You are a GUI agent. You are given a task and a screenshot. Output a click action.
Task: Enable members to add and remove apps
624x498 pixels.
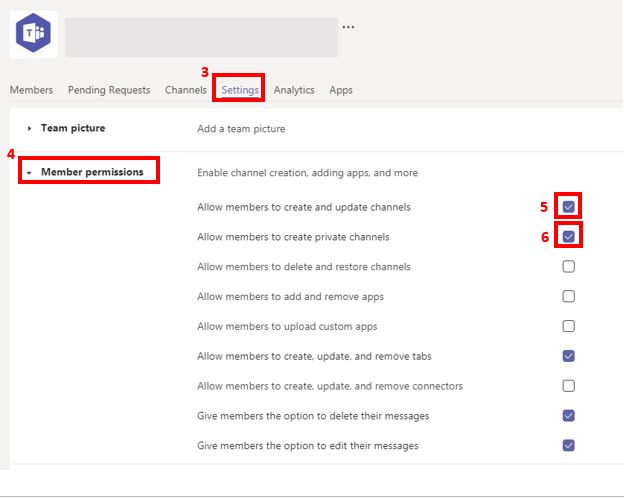[x=568, y=297]
